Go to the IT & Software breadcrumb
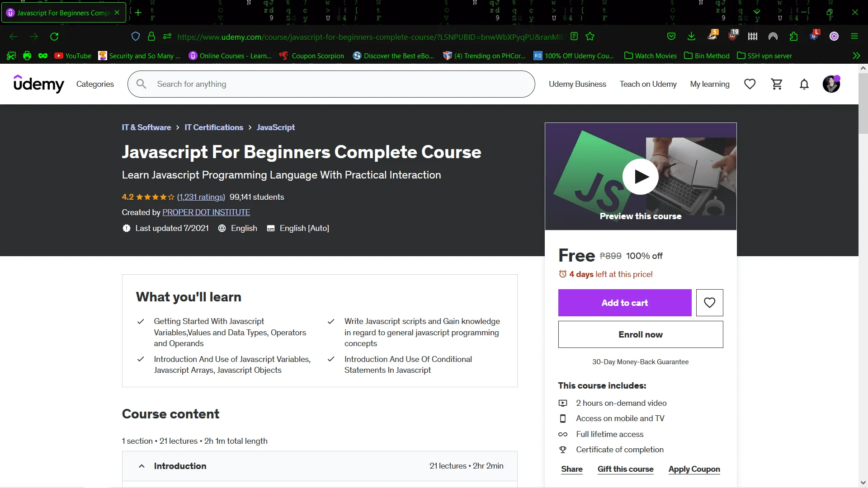The width and height of the screenshot is (868, 488). coord(146,127)
